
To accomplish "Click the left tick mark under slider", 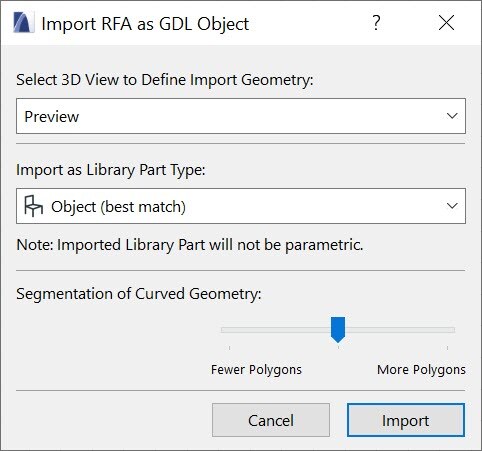I will [x=229, y=348].
